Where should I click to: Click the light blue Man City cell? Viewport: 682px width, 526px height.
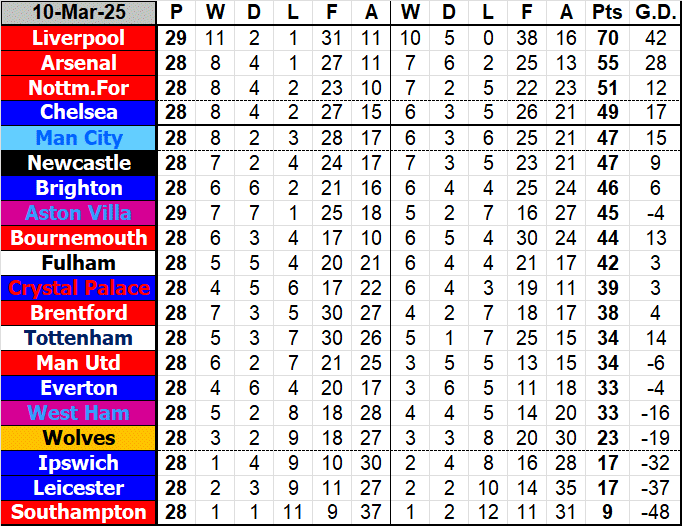click(79, 138)
